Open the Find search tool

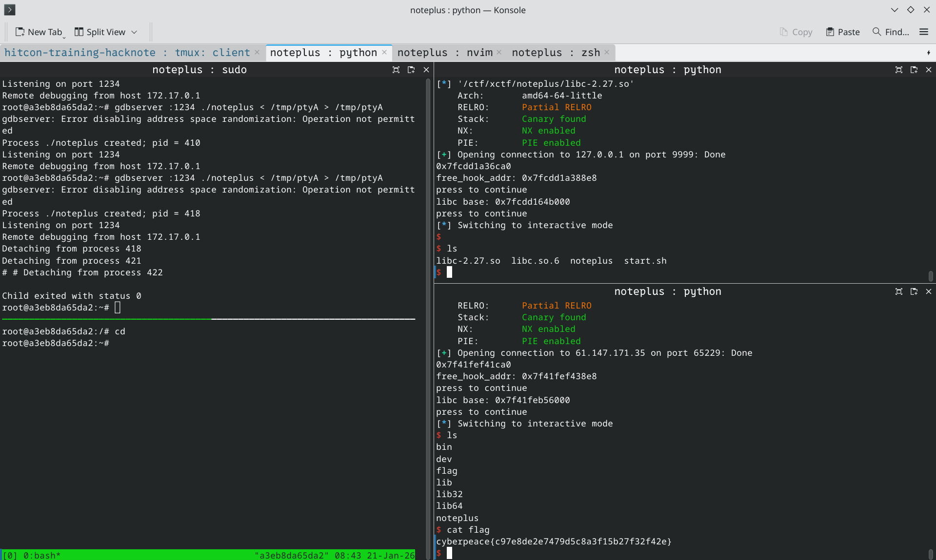(x=891, y=32)
